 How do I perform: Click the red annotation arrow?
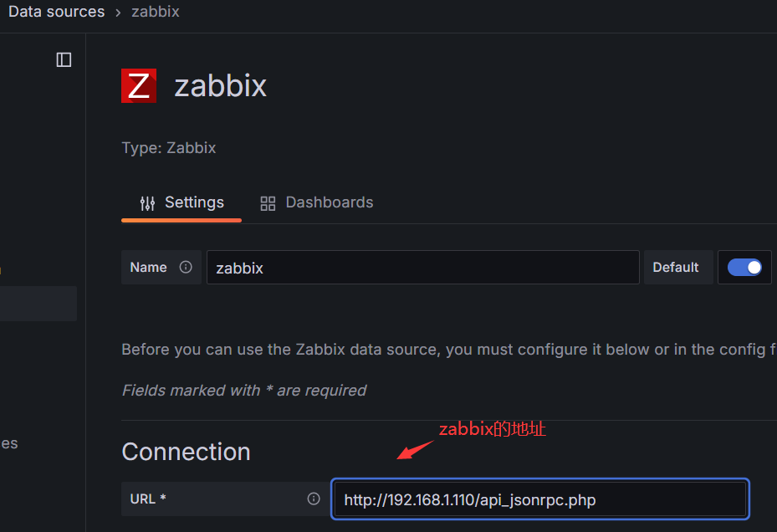pyautogui.click(x=415, y=450)
